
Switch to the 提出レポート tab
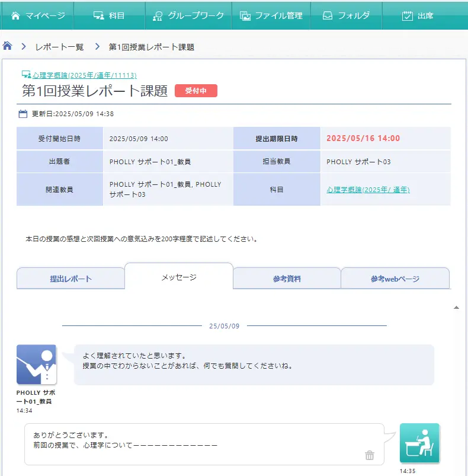point(70,279)
